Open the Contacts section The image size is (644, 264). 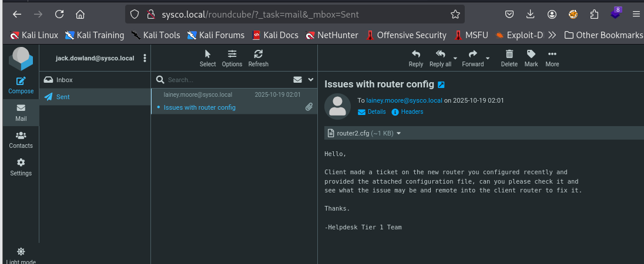point(21,140)
